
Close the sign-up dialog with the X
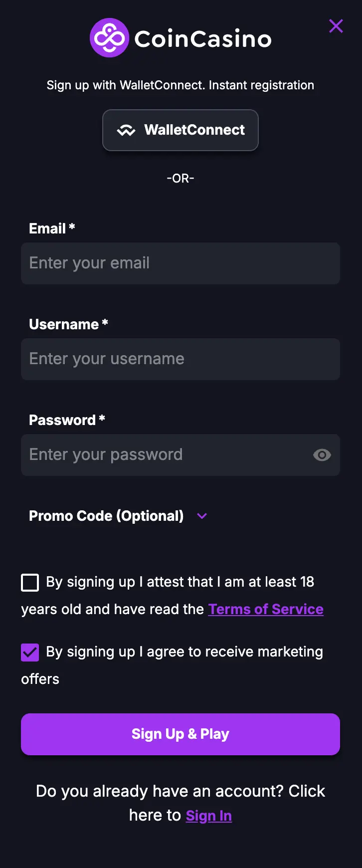(x=336, y=26)
